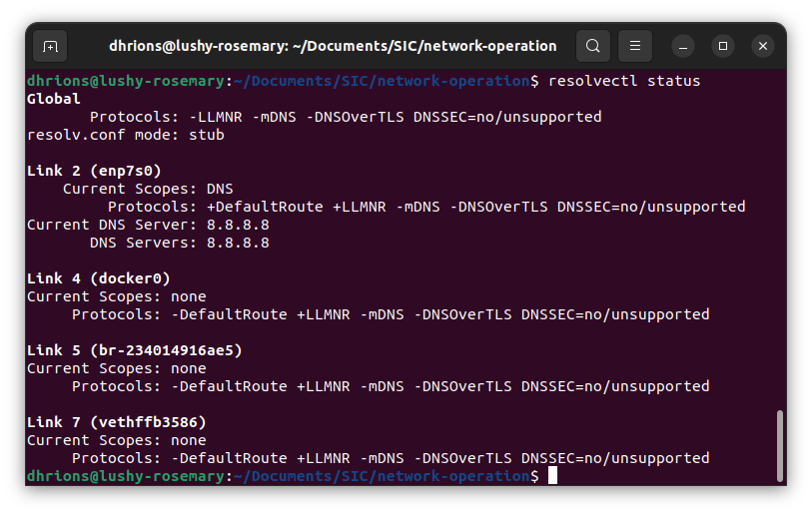This screenshot has height=514, width=812.
Task: Close the terminal window
Action: coord(762,46)
